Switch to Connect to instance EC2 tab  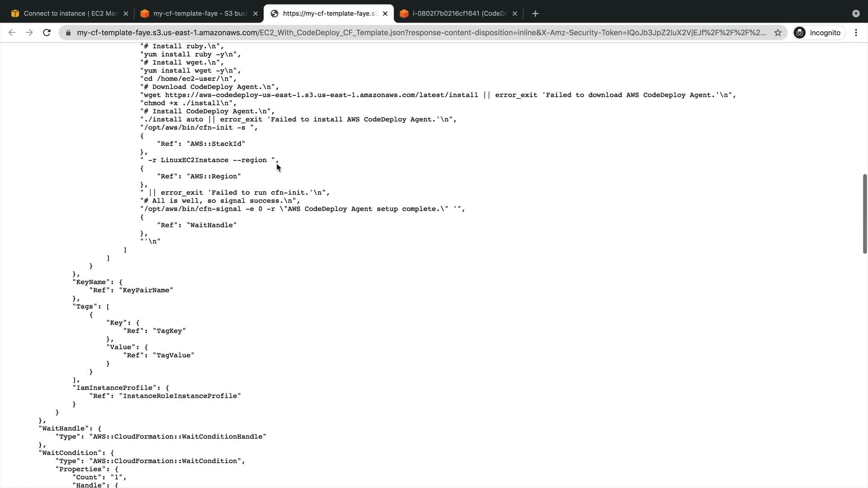coord(66,14)
